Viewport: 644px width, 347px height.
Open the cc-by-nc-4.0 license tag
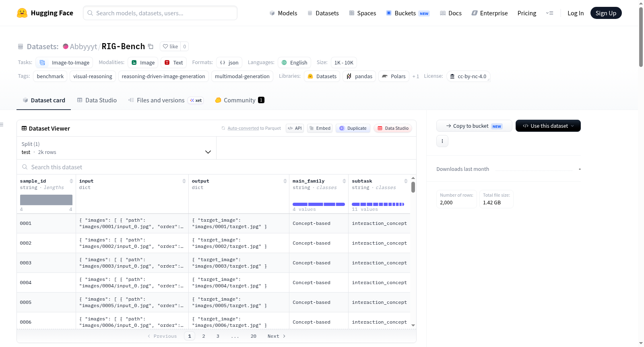click(468, 76)
